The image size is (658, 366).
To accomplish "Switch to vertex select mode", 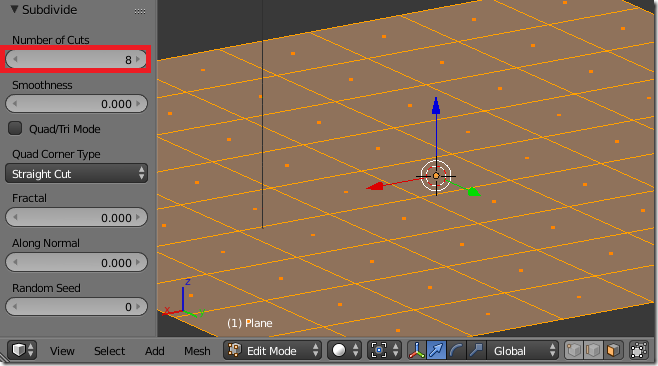I will 574,350.
